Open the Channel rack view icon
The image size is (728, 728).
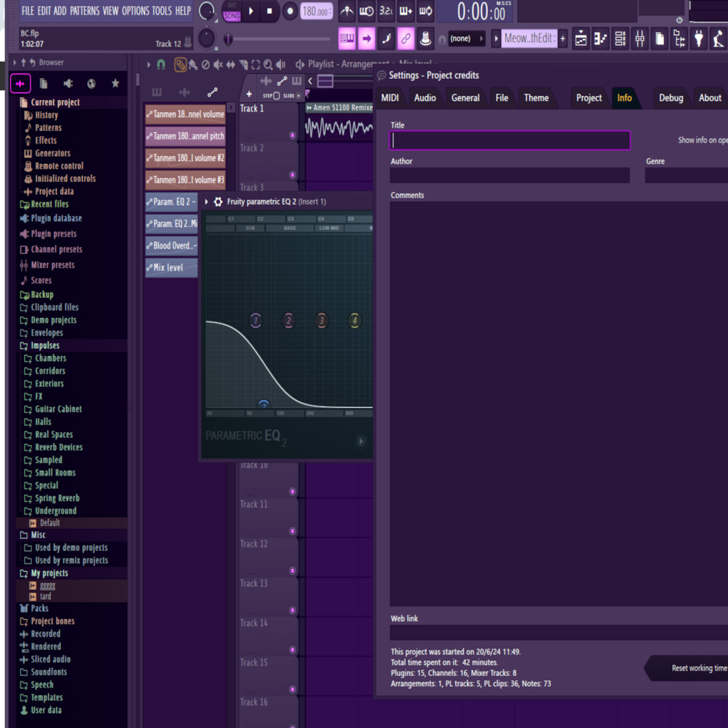click(620, 39)
